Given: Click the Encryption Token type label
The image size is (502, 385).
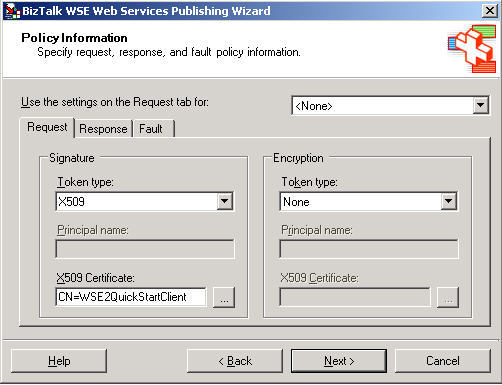Looking at the screenshot, I should click(309, 182).
